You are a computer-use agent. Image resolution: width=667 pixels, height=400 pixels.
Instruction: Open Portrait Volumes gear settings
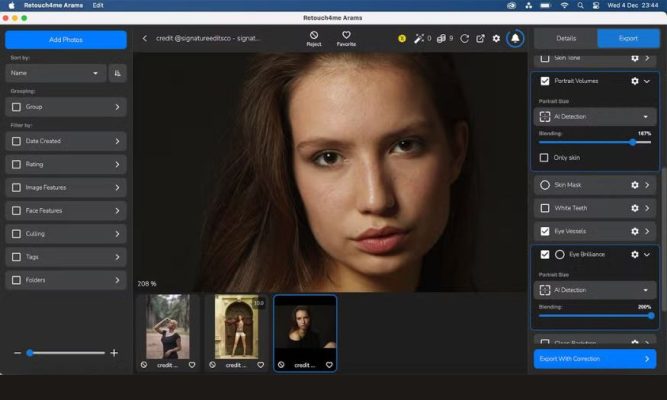[x=634, y=81]
